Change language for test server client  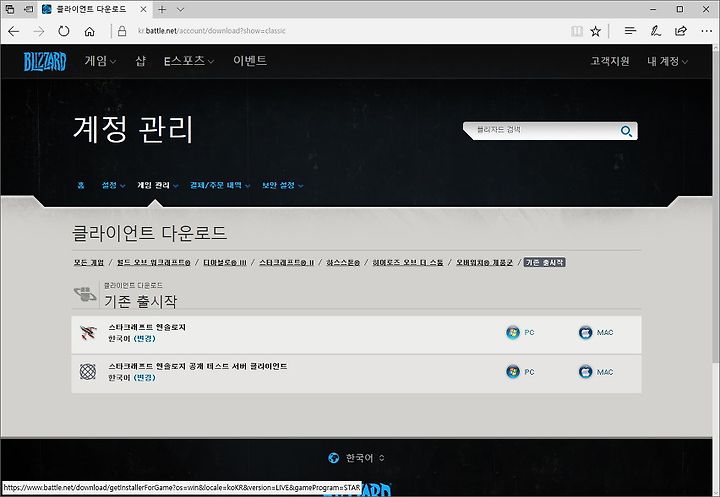(145, 378)
